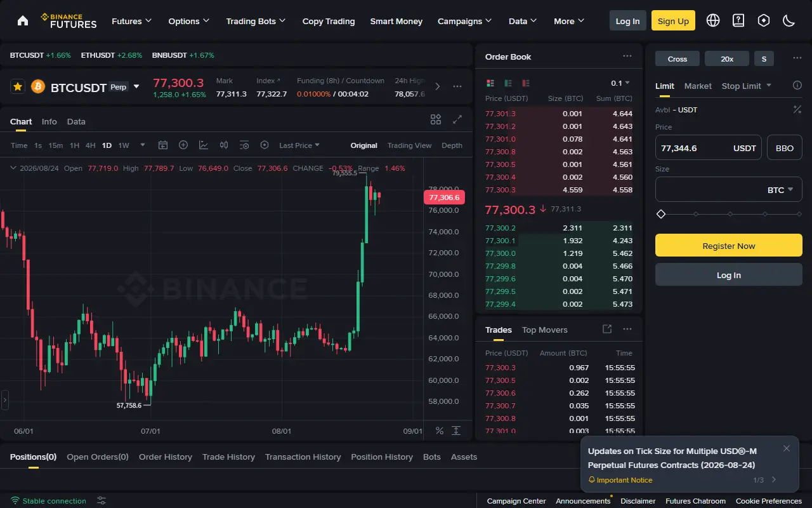Open Trades panel more options
Viewport: 812px width, 508px height.
point(627,329)
